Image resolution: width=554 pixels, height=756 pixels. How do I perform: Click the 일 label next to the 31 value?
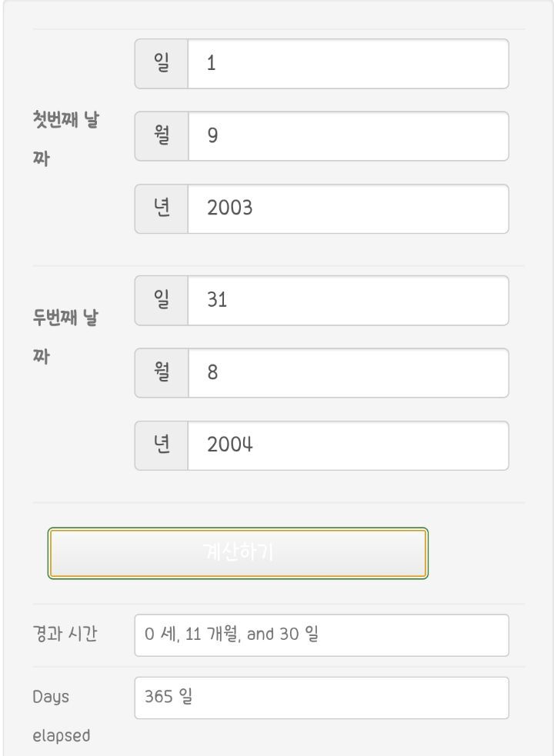(x=160, y=300)
